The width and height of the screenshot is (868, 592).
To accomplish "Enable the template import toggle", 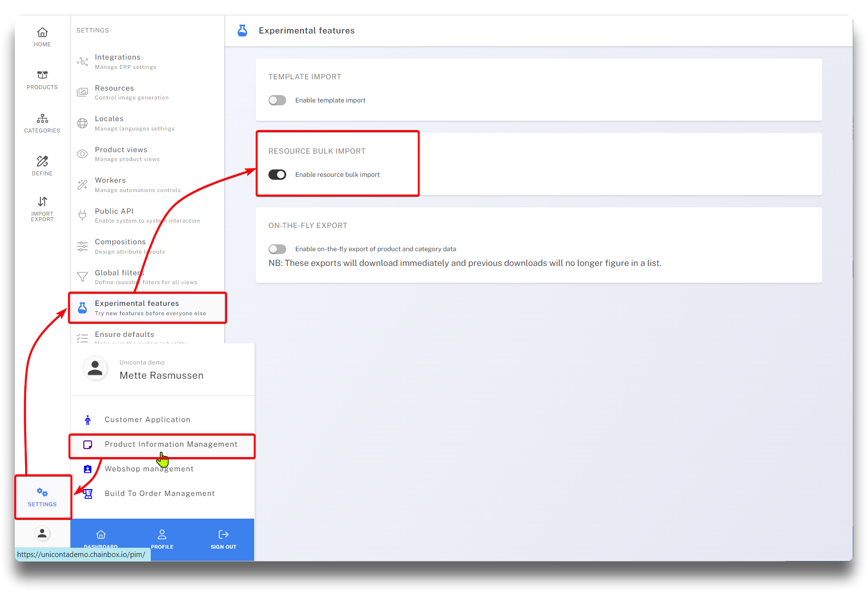I will coord(277,100).
